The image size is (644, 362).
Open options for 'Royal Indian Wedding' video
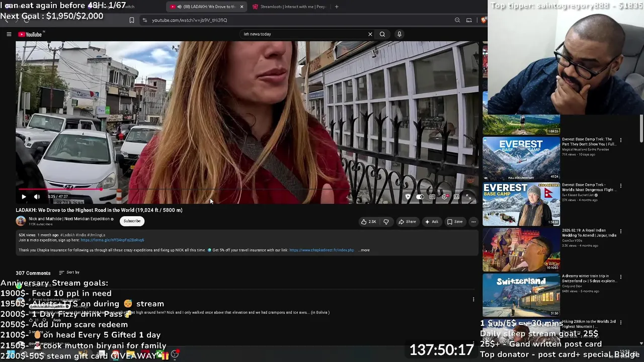click(621, 232)
